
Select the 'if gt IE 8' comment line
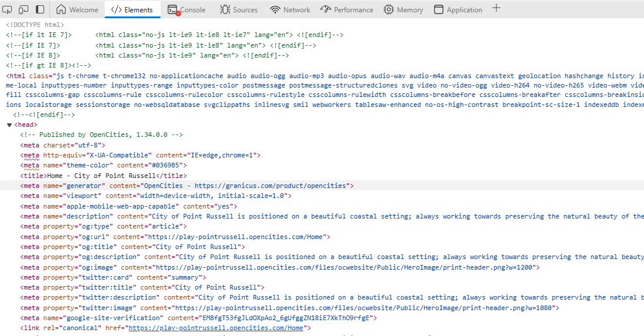(x=48, y=65)
